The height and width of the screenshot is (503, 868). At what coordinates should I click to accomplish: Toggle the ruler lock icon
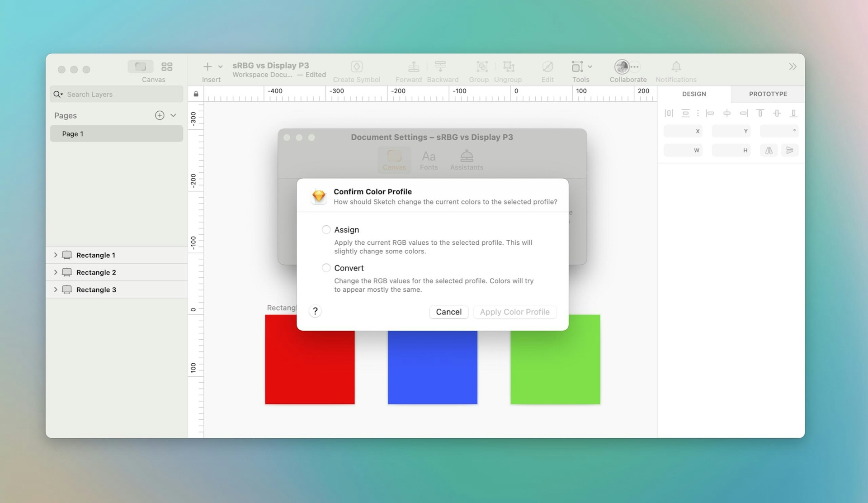tap(196, 93)
